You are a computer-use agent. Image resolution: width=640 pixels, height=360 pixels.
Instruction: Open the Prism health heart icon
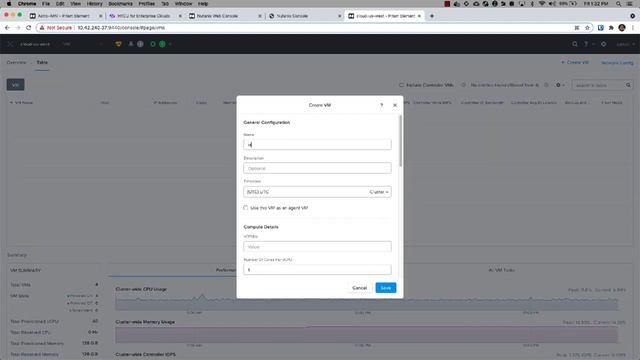click(118, 44)
